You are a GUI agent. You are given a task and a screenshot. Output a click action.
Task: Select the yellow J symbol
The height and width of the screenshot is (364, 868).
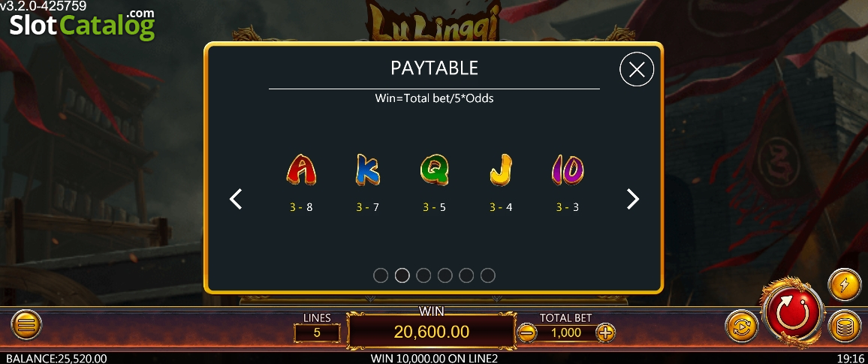tap(501, 170)
